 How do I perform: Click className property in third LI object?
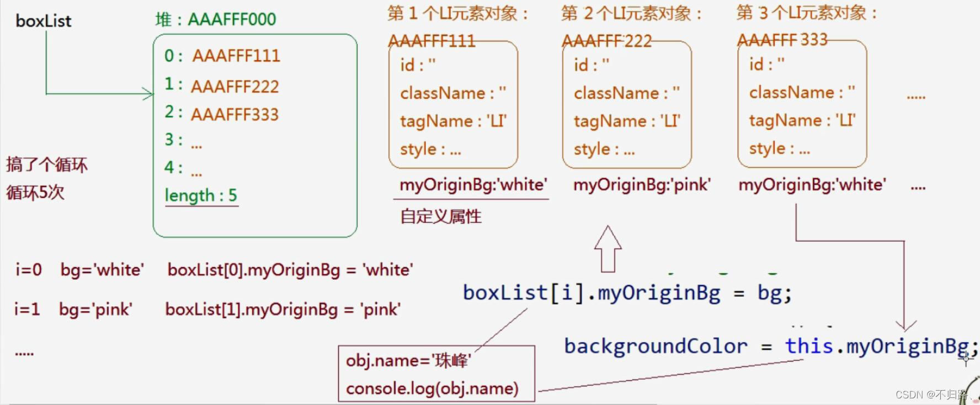pos(802,92)
